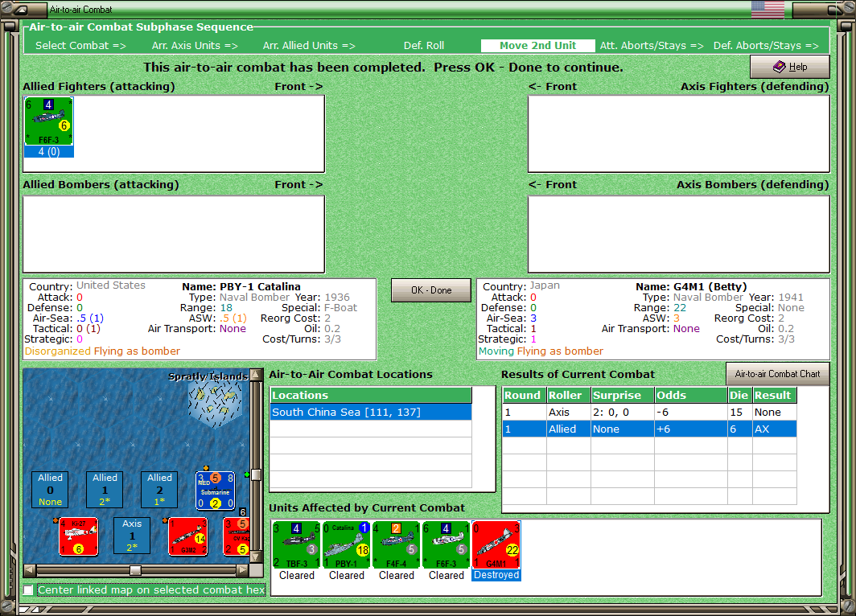Click the Arr. Axis Units subphase step
This screenshot has height=616, width=856.
tap(195, 46)
